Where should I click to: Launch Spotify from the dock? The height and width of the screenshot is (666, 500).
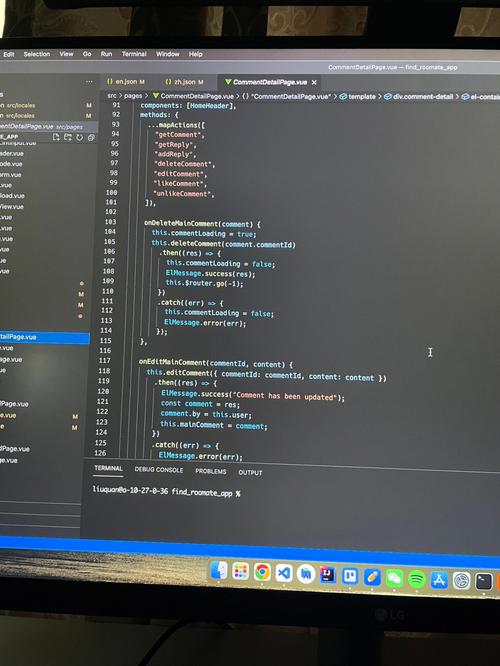(417, 579)
